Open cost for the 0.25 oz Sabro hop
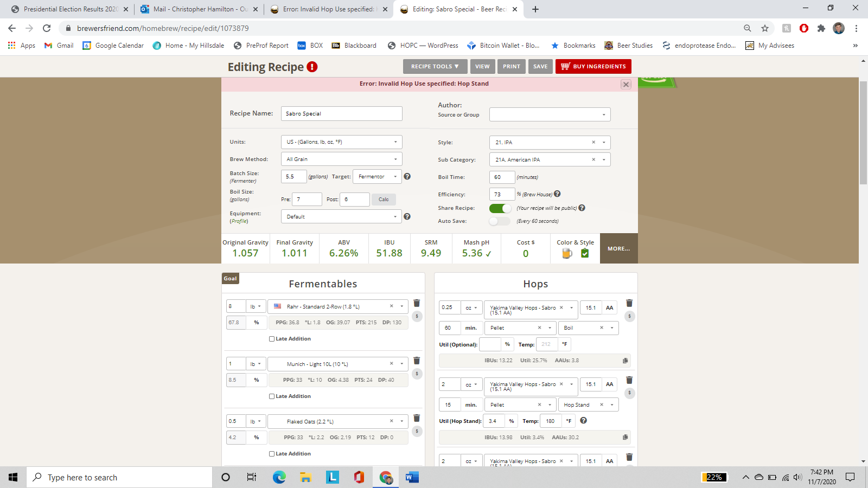This screenshot has height=488, width=868. 629,316
